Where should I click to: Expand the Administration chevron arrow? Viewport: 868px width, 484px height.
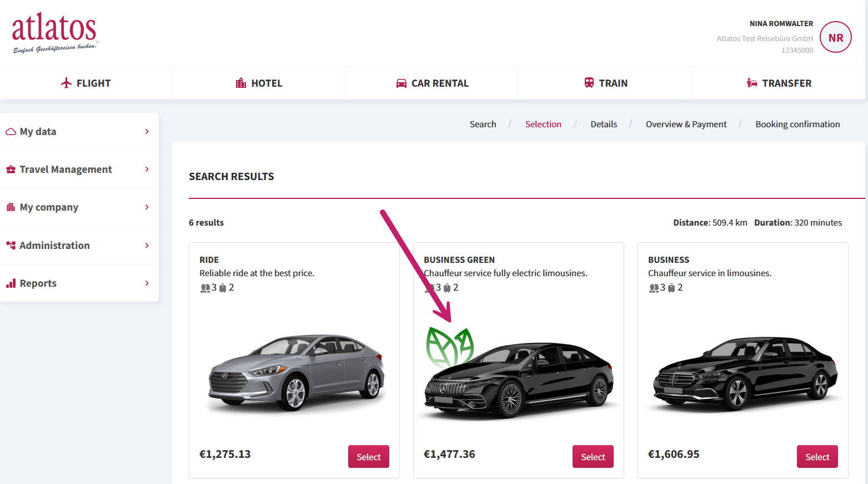pyautogui.click(x=147, y=245)
